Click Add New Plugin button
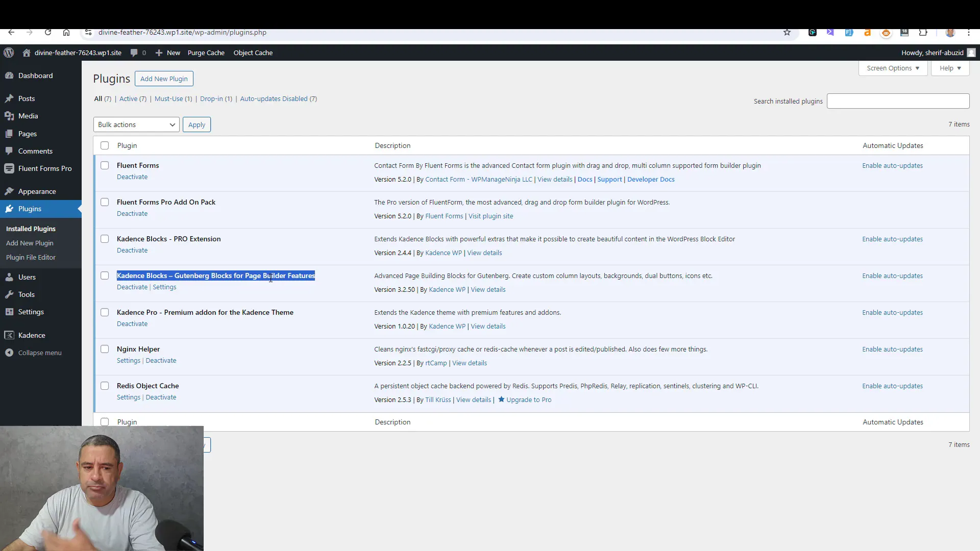Screen dimensions: 980x551 (163, 79)
